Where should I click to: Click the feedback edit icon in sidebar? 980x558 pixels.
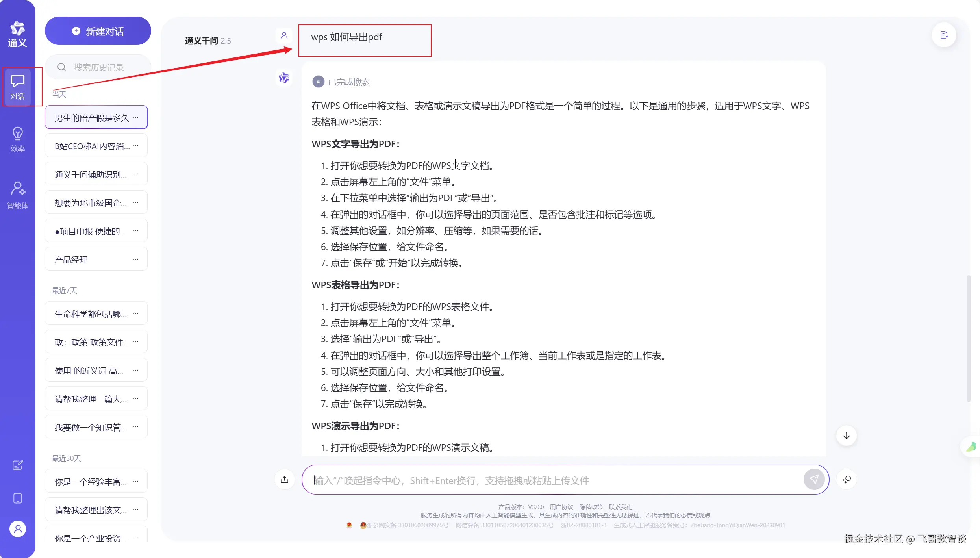pyautogui.click(x=17, y=465)
